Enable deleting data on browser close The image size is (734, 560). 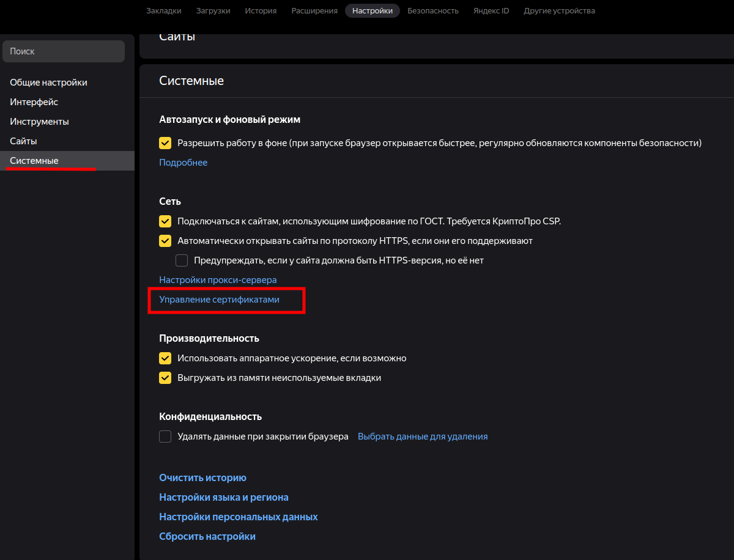coord(165,437)
